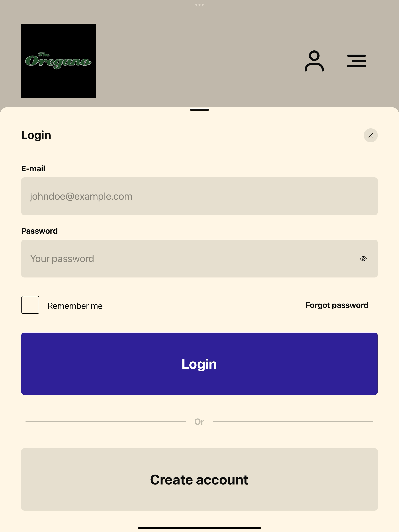Tap the 'Remember me' label text
Image resolution: width=399 pixels, height=532 pixels.
pyautogui.click(x=75, y=306)
